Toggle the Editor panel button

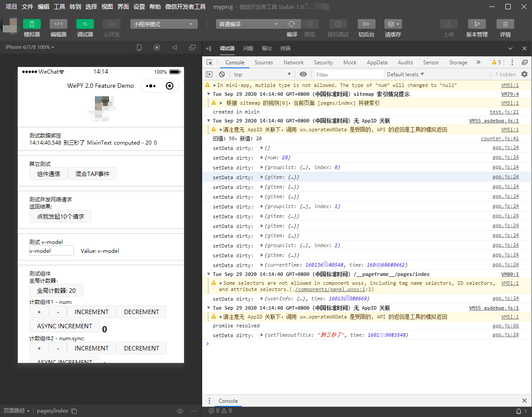58,24
